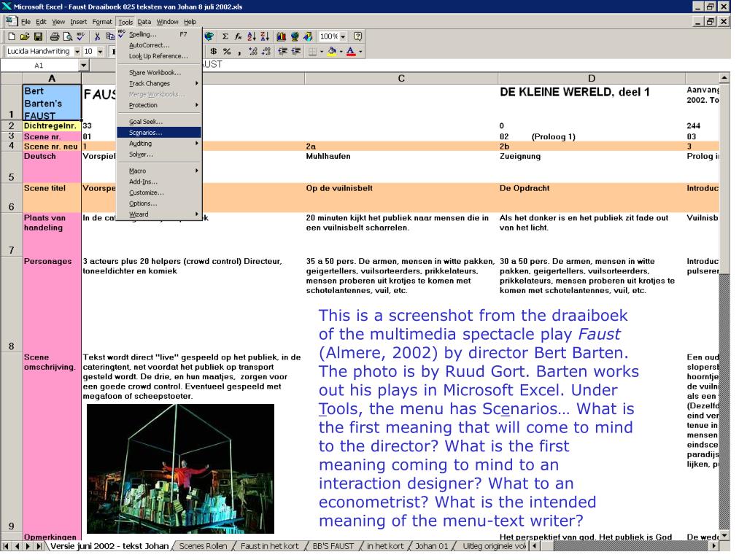Expand the Borders dropdown arrow
The height and width of the screenshot is (560, 747).
(x=322, y=52)
